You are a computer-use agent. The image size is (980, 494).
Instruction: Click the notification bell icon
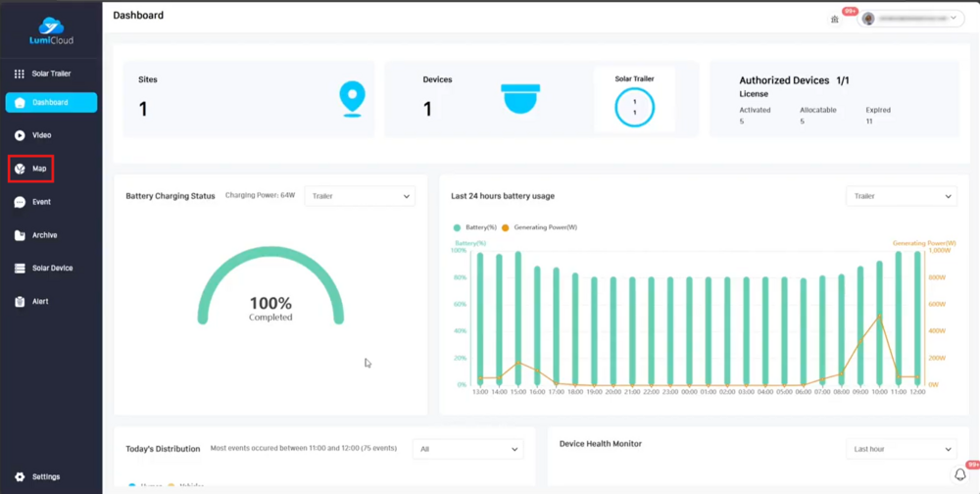pos(959,474)
